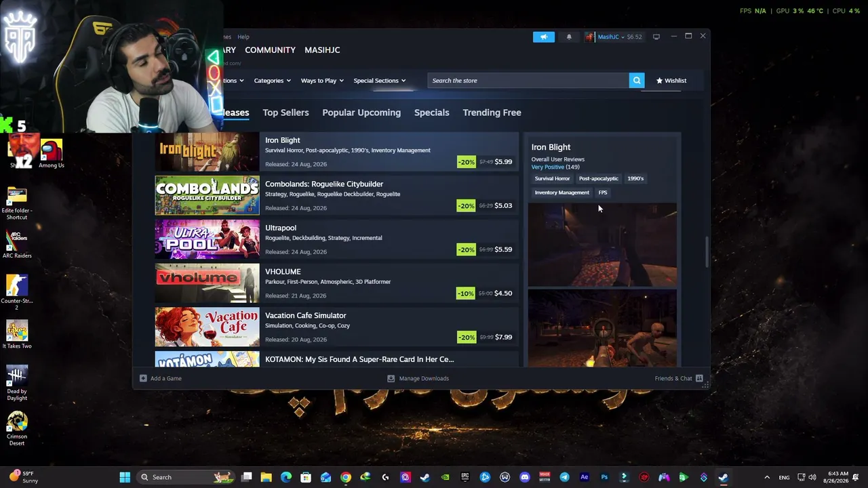The width and height of the screenshot is (868, 488).
Task: Click the Friends & Chat icon
Action: pos(699,378)
